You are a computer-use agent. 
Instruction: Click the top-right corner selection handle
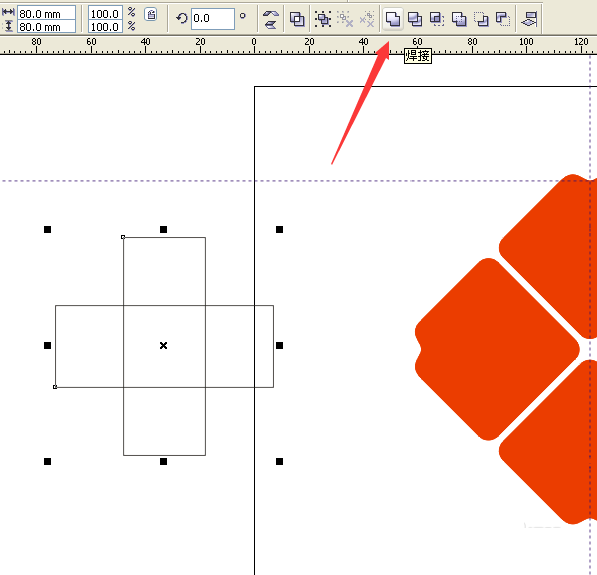[279, 229]
